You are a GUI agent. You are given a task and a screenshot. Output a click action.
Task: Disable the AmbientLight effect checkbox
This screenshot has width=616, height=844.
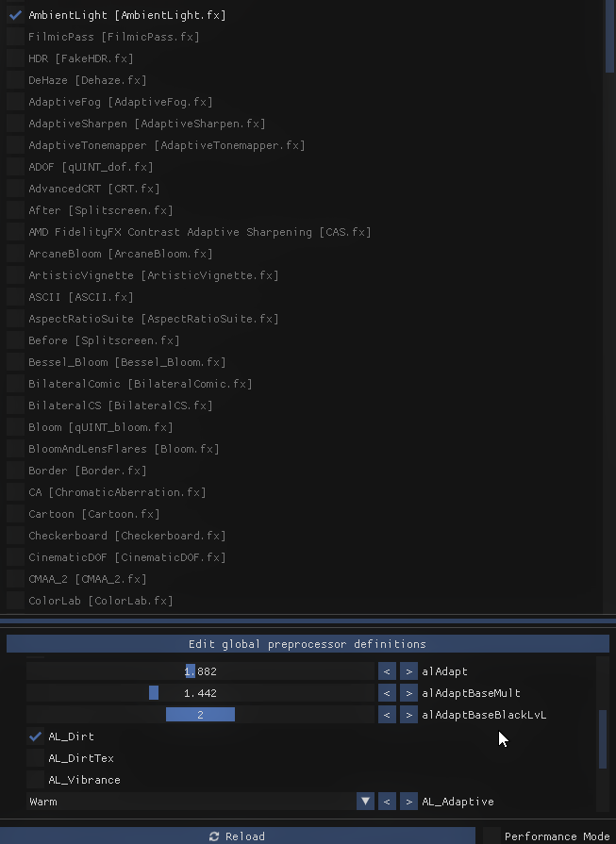point(15,15)
